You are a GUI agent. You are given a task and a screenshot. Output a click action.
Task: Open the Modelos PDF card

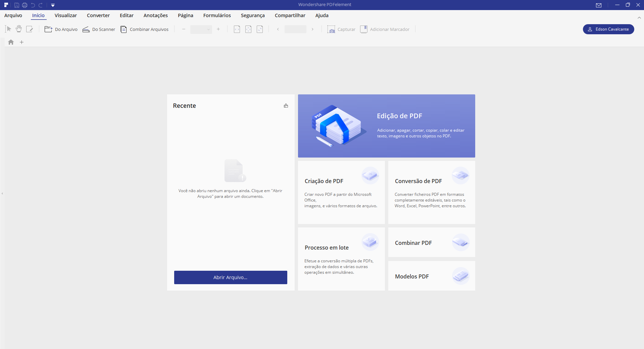coord(432,276)
